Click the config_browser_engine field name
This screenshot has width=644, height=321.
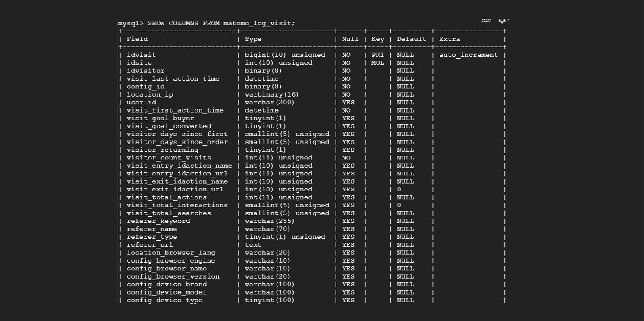(171, 261)
